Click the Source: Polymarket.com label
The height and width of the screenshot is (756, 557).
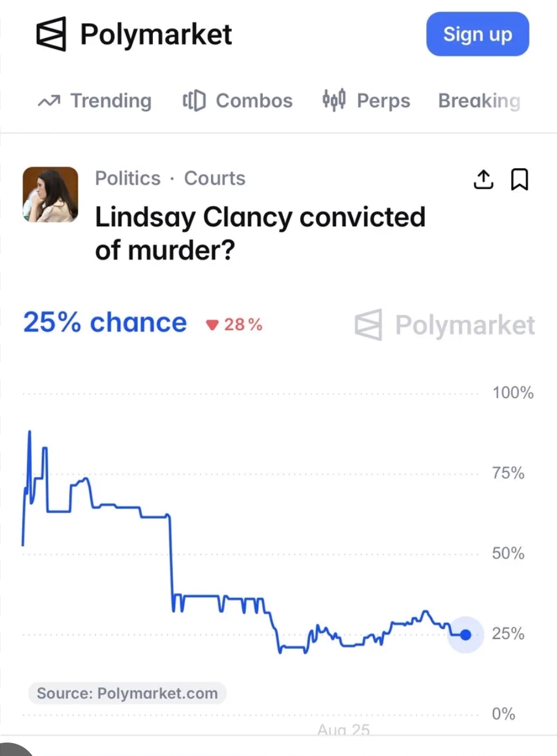pyautogui.click(x=127, y=694)
